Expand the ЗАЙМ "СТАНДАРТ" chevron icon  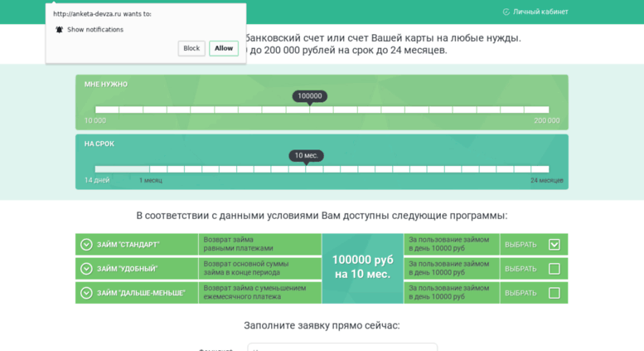(86, 245)
